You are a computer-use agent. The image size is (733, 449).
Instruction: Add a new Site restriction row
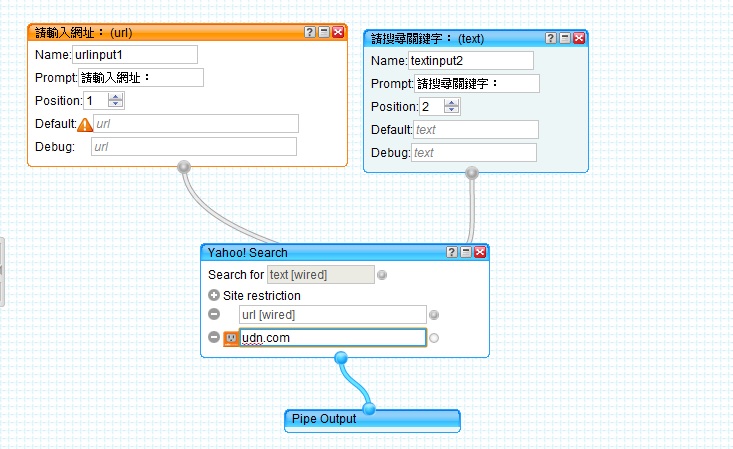(214, 295)
